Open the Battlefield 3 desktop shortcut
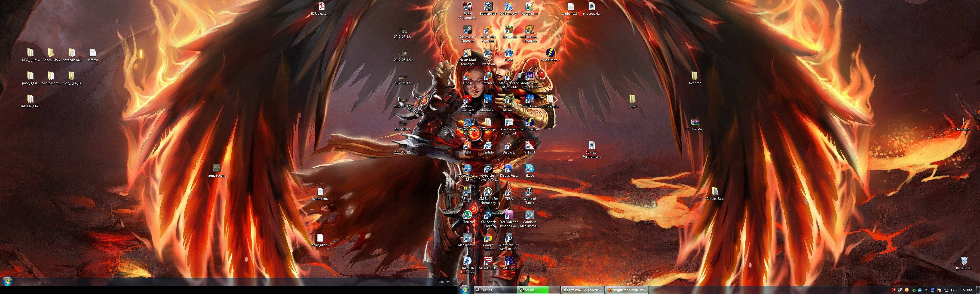 click(488, 7)
